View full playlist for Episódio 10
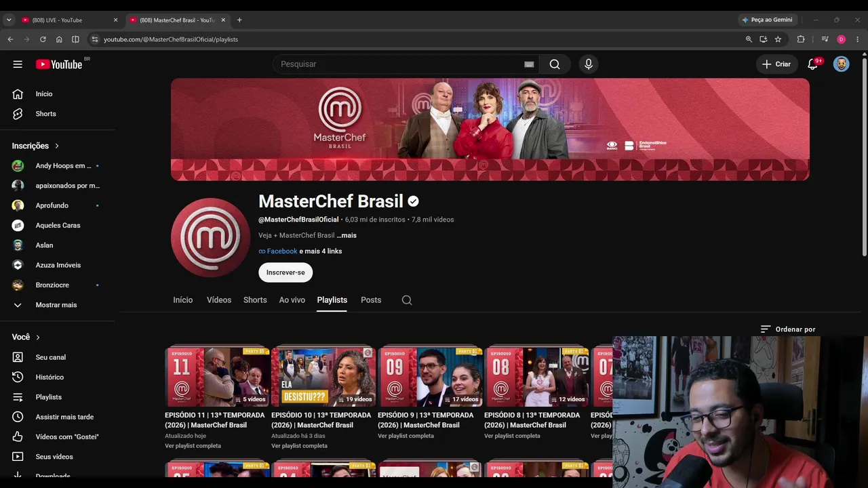868x488 pixels. click(299, 446)
